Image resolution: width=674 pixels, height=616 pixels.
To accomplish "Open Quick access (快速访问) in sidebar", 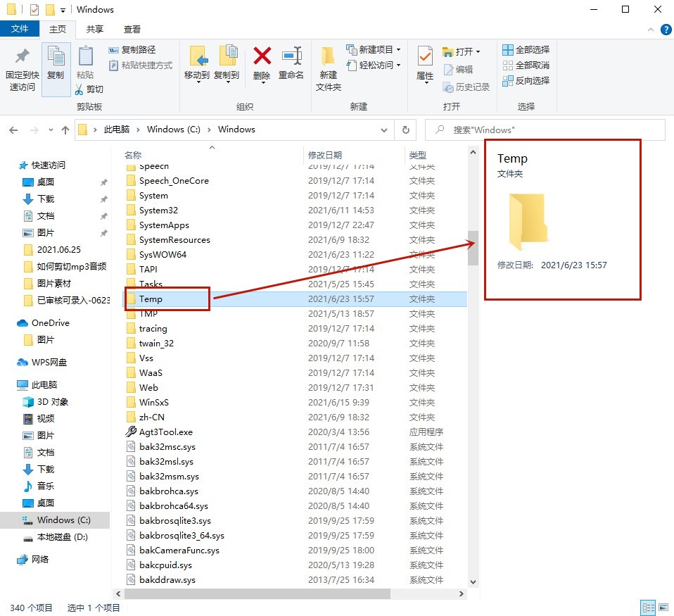I will tap(42, 165).
